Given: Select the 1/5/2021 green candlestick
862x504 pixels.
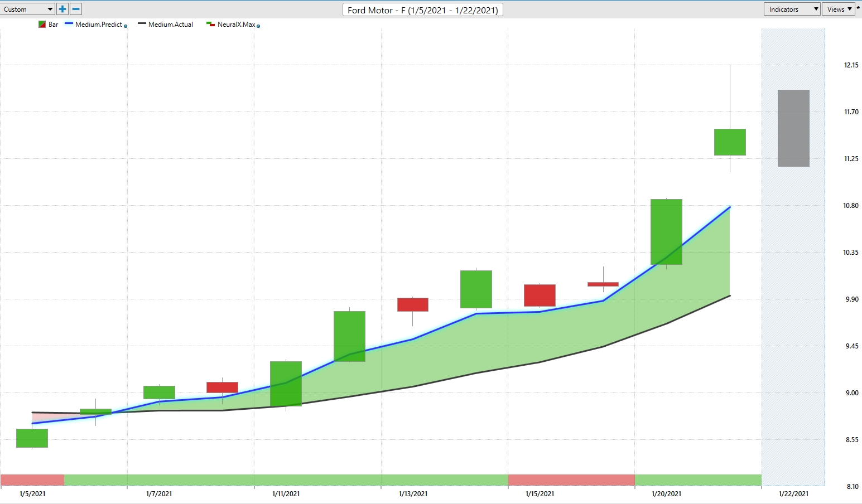Looking at the screenshot, I should 32,438.
